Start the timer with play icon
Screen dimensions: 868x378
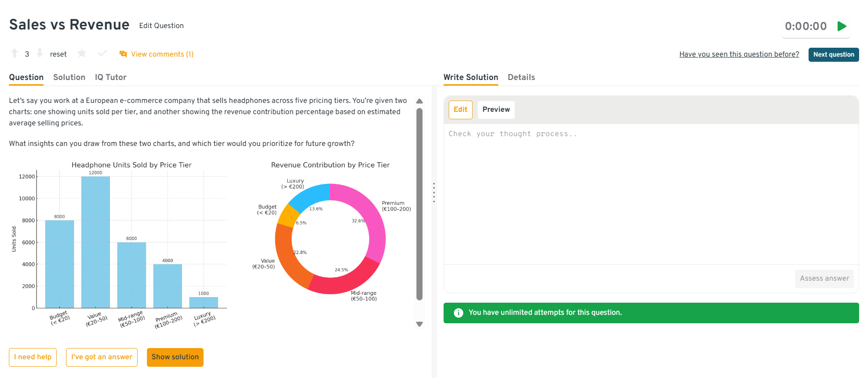[842, 26]
